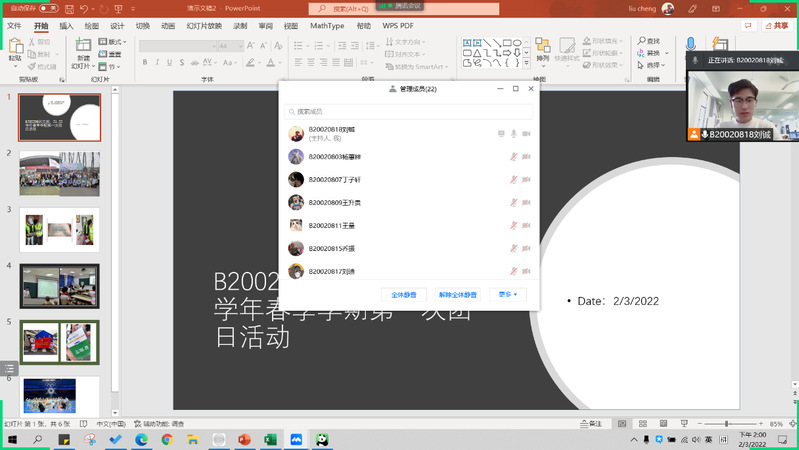
Task: Click 全体静音 to mute all members
Action: click(404, 295)
